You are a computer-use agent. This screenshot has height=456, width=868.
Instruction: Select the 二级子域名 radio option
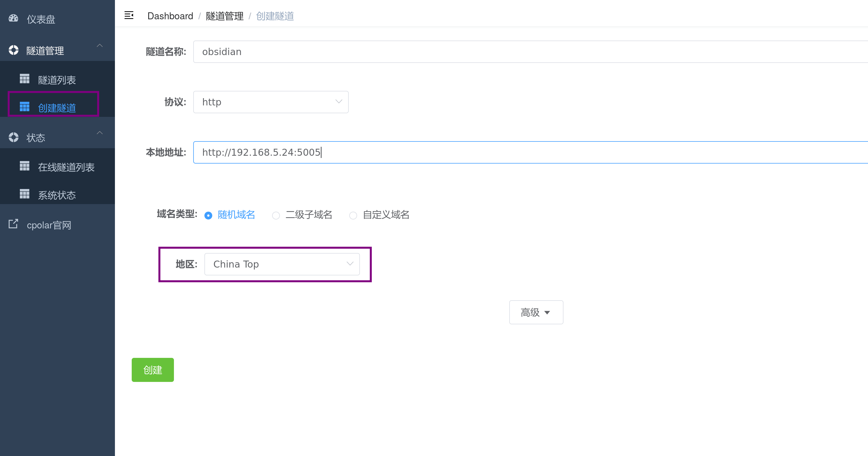tap(276, 215)
